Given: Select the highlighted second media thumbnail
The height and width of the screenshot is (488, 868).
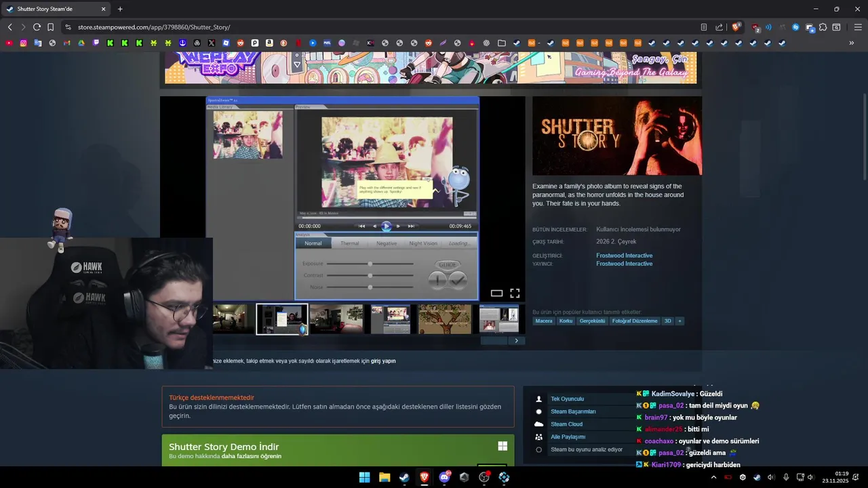Looking at the screenshot, I should click(282, 319).
